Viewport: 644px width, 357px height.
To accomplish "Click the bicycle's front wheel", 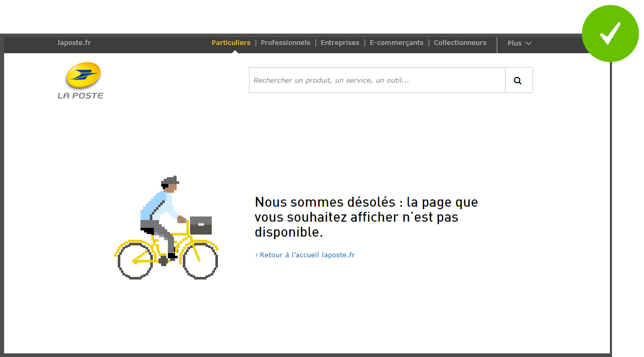I will [200, 260].
